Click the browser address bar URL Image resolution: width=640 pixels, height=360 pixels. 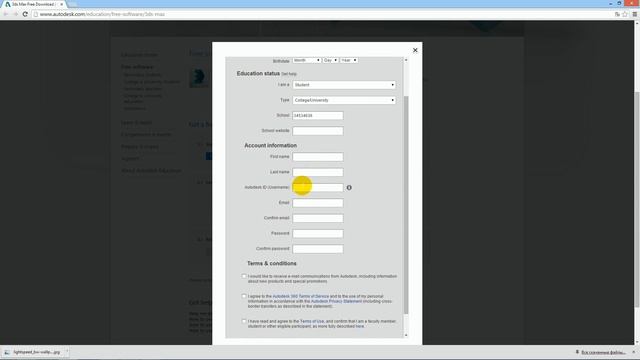102,14
